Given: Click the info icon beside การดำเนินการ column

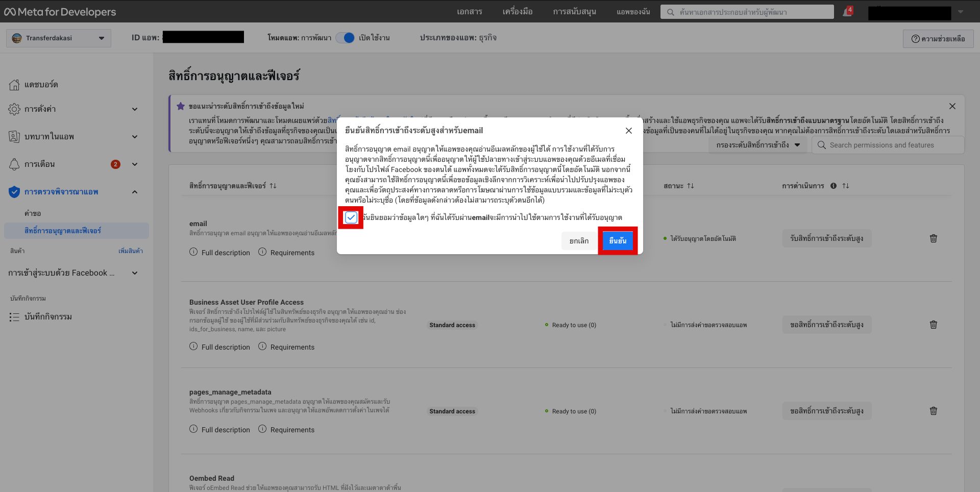Looking at the screenshot, I should (834, 186).
